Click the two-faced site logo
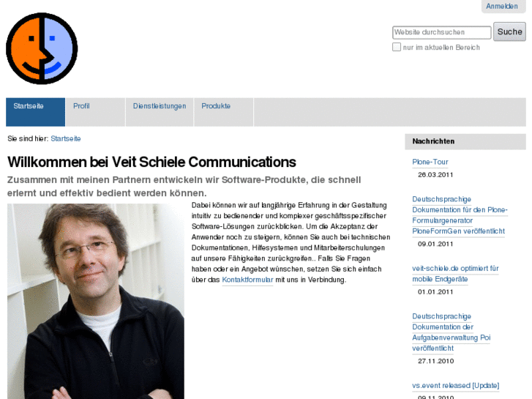The width and height of the screenshot is (532, 399). pos(42,48)
